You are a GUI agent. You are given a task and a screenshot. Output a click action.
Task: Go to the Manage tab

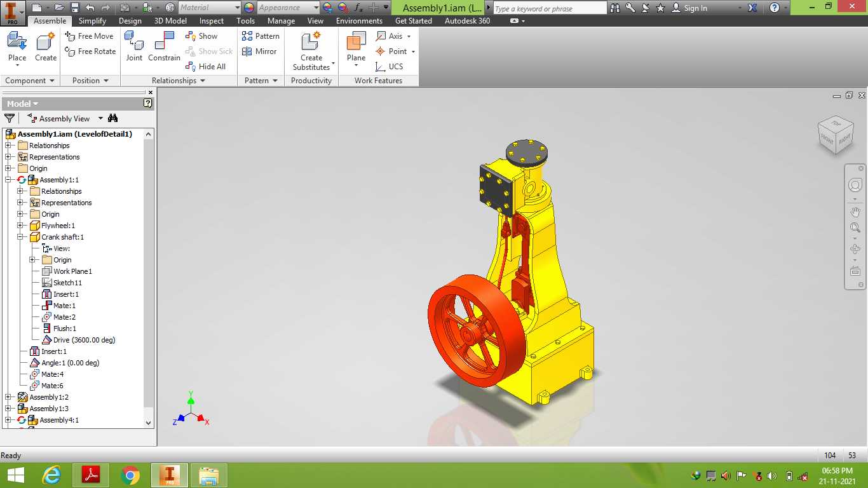[281, 21]
